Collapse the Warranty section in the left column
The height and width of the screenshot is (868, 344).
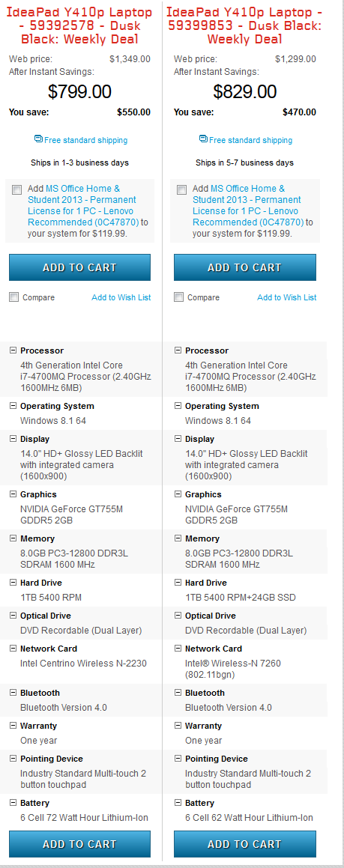13,725
